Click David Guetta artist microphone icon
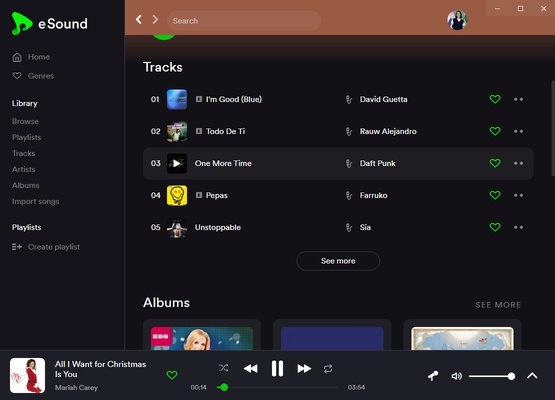The image size is (555, 400). coord(349,99)
